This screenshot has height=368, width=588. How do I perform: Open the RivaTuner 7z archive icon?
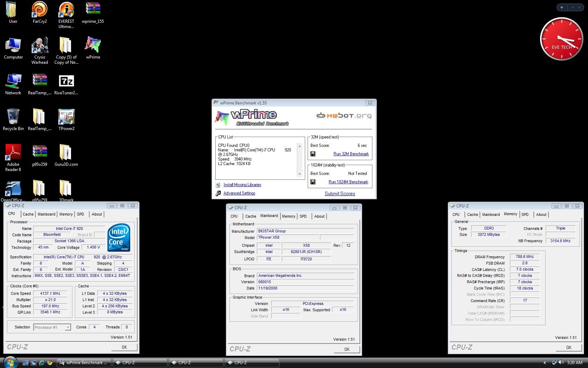tap(66, 84)
